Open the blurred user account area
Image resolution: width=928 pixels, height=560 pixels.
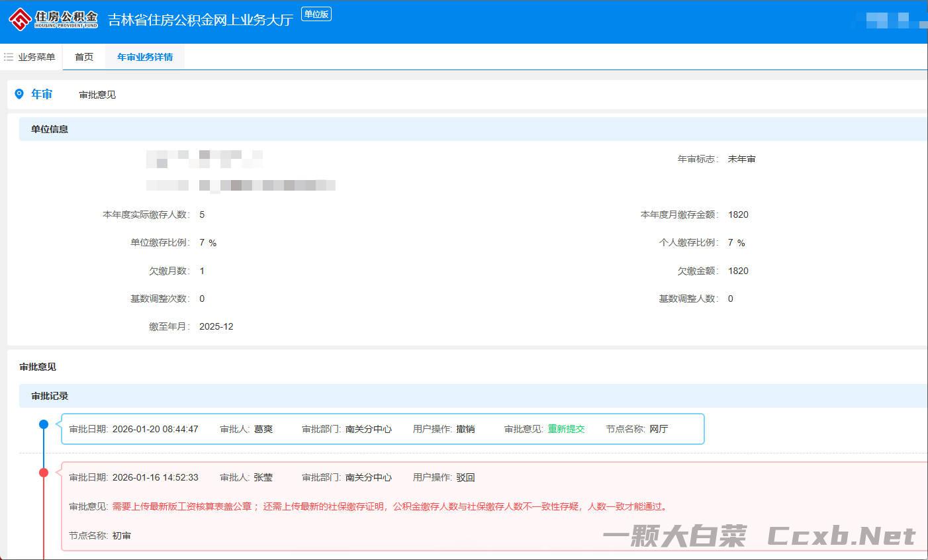887,20
